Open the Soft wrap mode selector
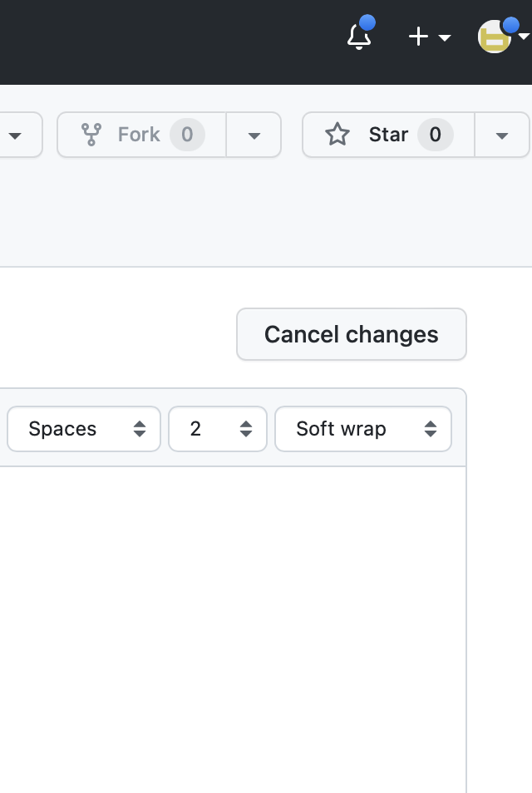 coord(363,429)
